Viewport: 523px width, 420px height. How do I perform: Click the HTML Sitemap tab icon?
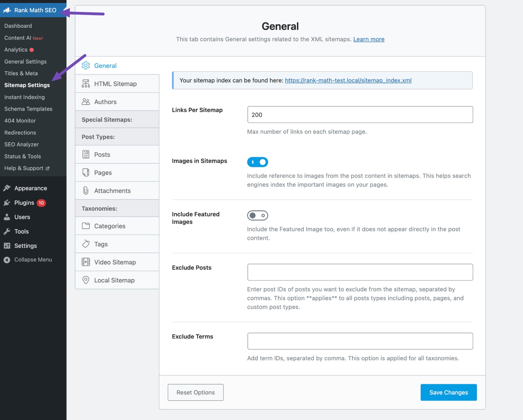coord(86,84)
